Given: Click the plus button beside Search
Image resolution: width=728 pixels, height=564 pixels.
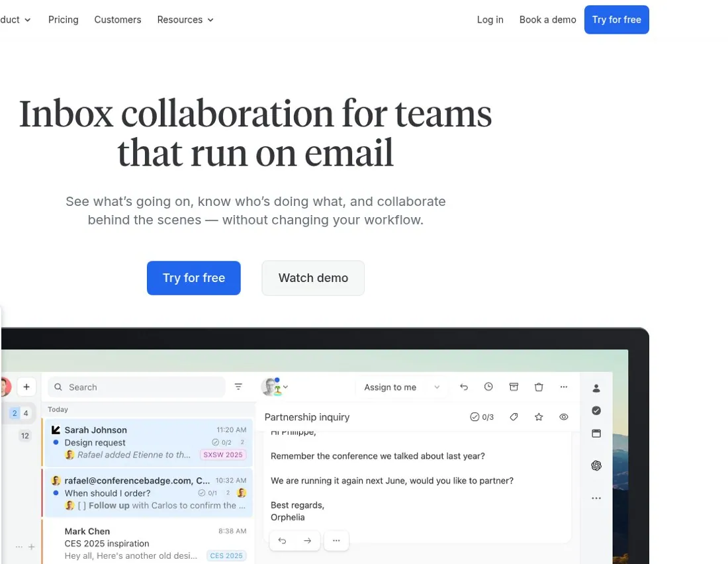Looking at the screenshot, I should pyautogui.click(x=26, y=387).
